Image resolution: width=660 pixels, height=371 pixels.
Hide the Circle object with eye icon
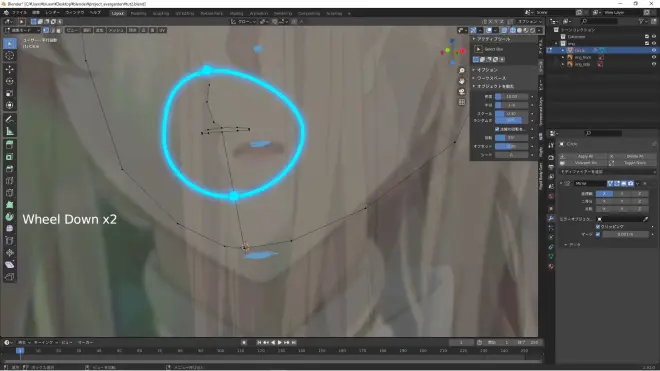point(654,50)
